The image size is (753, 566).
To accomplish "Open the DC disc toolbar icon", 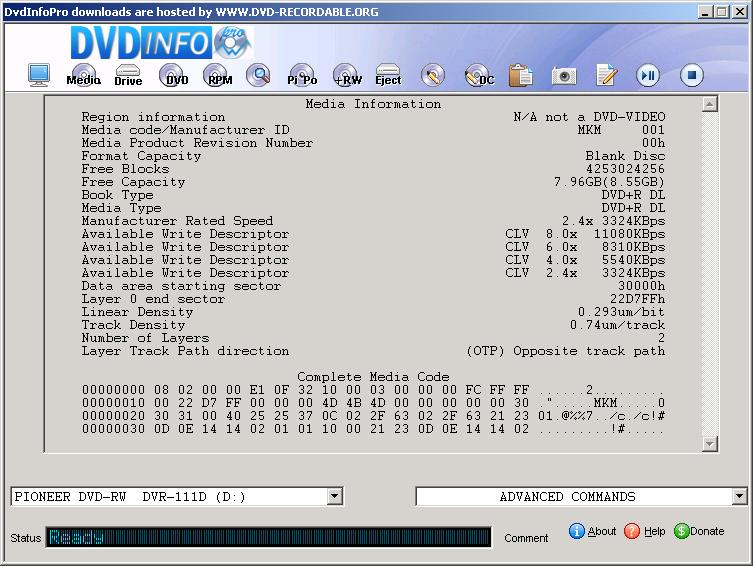I will [479, 75].
